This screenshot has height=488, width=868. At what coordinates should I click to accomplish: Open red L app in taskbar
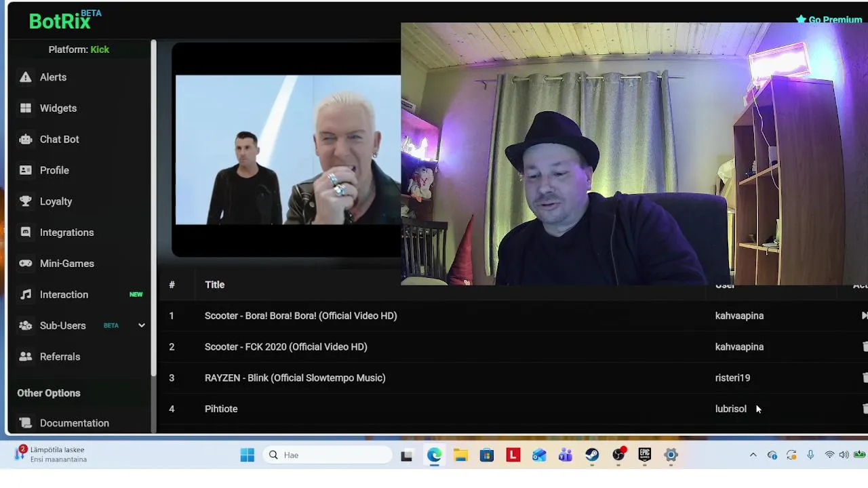point(513,455)
